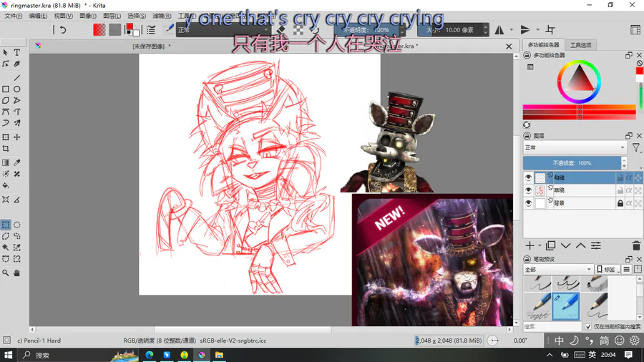Add a new layer with plus button

coord(530,246)
